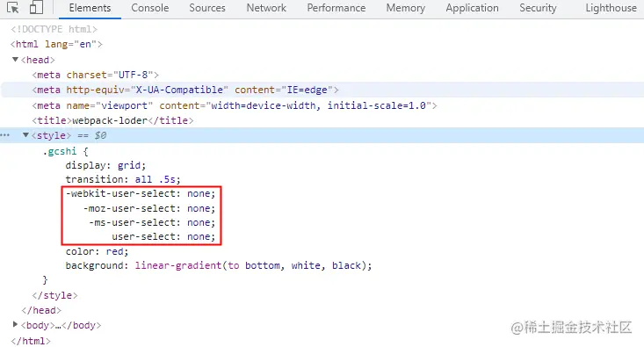The image size is (644, 347).
Task: Select the meta X-UA-Compatible node
Action: click(x=185, y=90)
